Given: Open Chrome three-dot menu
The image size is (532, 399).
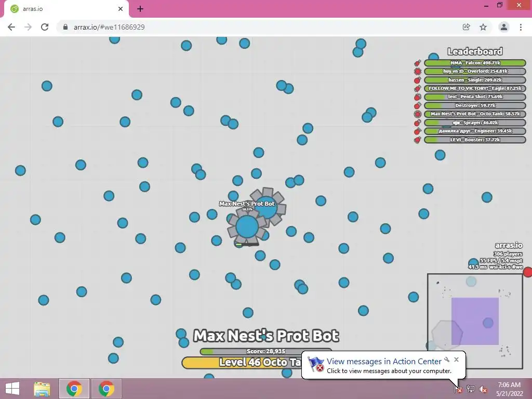Looking at the screenshot, I should (x=521, y=27).
